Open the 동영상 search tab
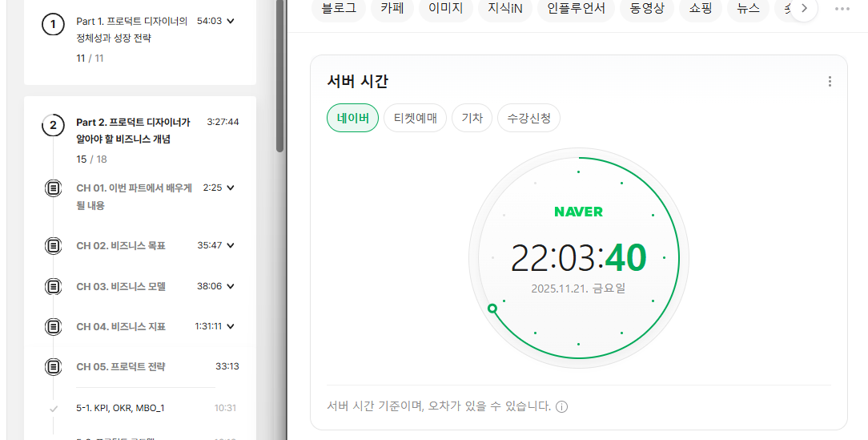868x440 pixels. pyautogui.click(x=646, y=8)
